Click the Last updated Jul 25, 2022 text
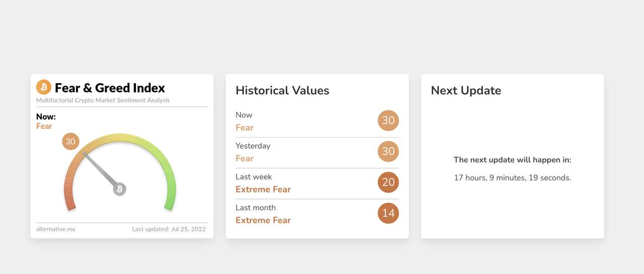 tap(169, 229)
